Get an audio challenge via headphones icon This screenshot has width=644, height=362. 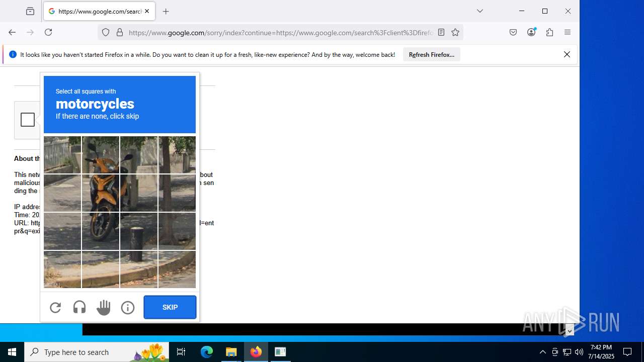coord(79,307)
